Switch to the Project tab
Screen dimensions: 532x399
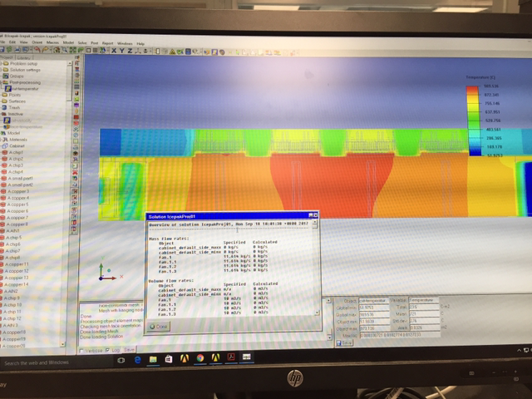click(x=7, y=57)
